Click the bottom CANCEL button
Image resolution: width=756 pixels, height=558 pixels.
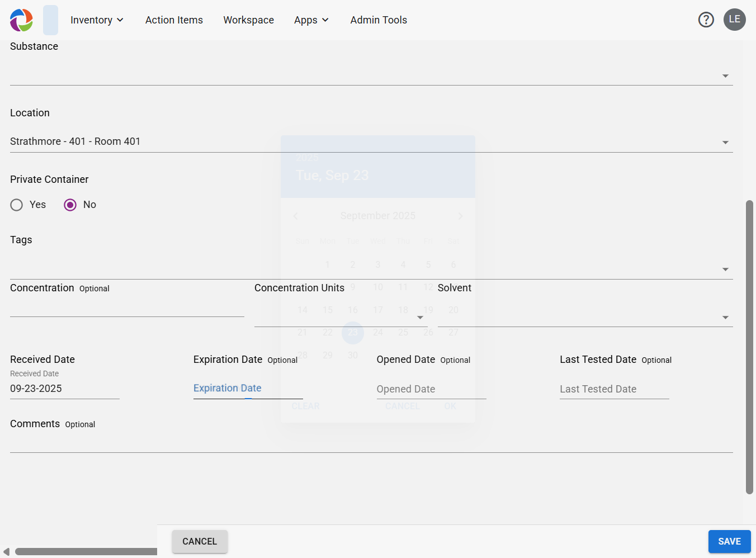(x=200, y=541)
